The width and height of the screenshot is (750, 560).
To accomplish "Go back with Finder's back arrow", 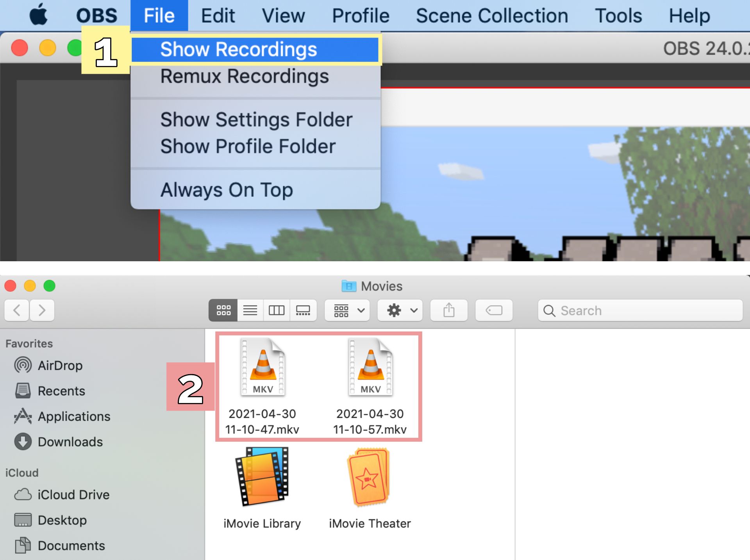I will 17,310.
